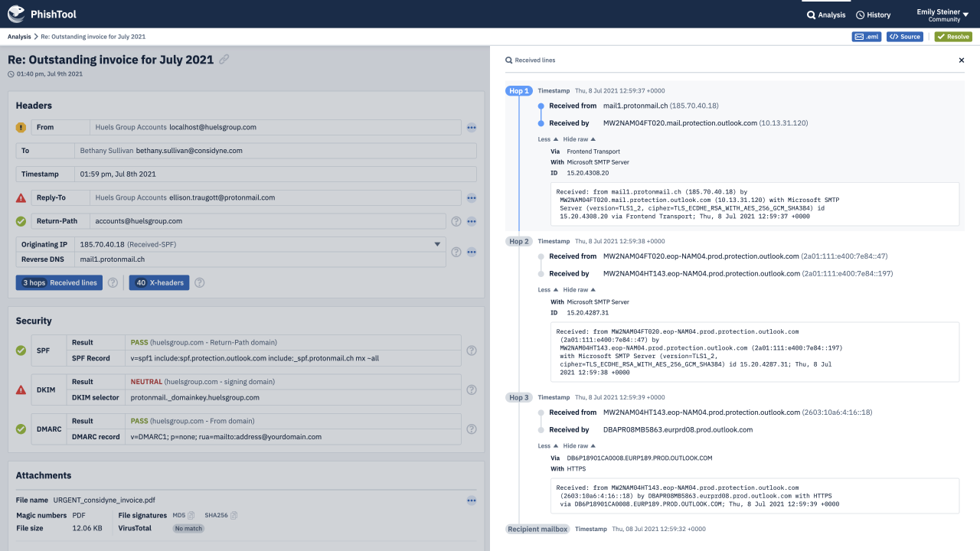This screenshot has width=980, height=551.
Task: Click DMARC record value text
Action: 226,437
